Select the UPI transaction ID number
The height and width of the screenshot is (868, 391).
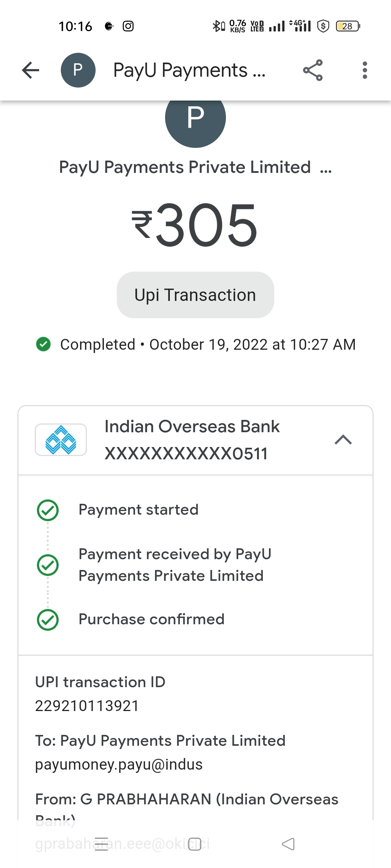click(x=87, y=706)
